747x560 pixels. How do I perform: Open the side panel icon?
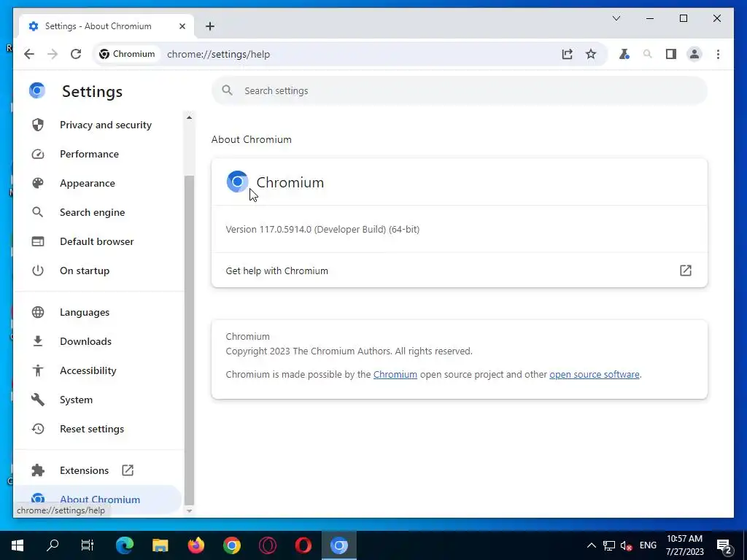click(x=671, y=54)
